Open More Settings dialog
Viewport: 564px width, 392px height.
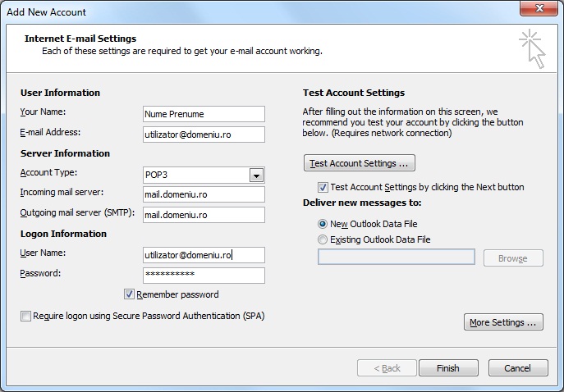503,322
